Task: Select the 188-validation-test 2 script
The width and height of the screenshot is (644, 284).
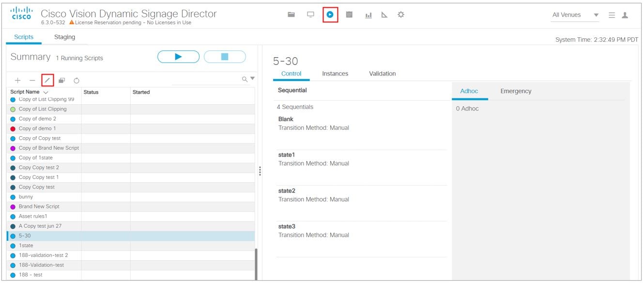Action: (131, 255)
